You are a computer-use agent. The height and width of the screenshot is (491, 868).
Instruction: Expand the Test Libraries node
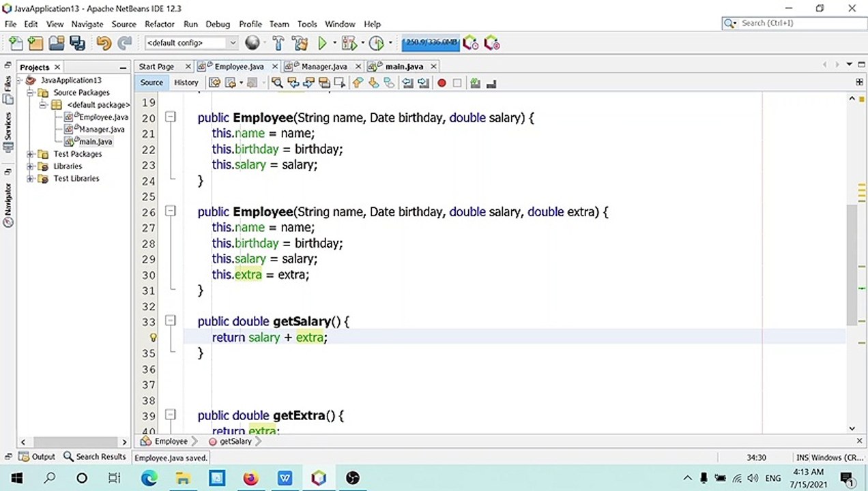coord(31,179)
